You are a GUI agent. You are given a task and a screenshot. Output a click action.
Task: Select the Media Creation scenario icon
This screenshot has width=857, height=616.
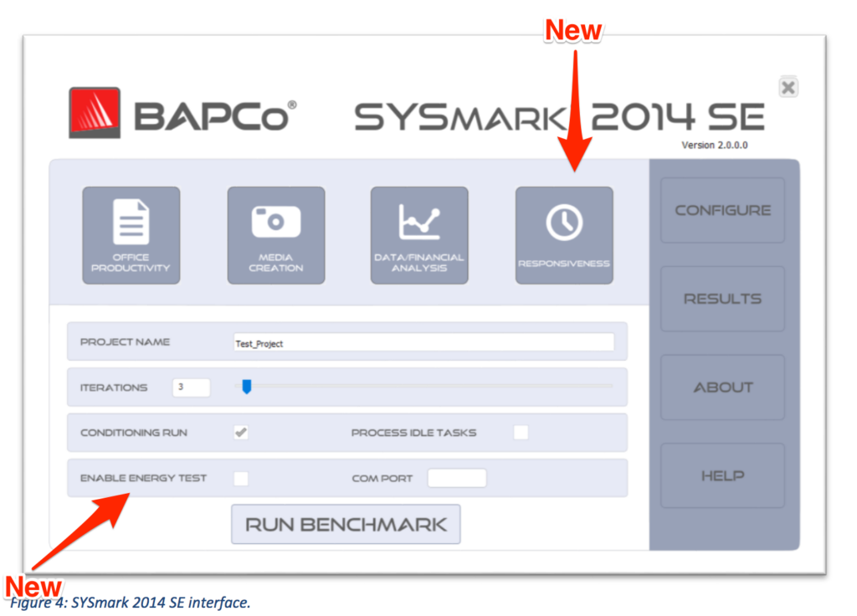click(276, 235)
